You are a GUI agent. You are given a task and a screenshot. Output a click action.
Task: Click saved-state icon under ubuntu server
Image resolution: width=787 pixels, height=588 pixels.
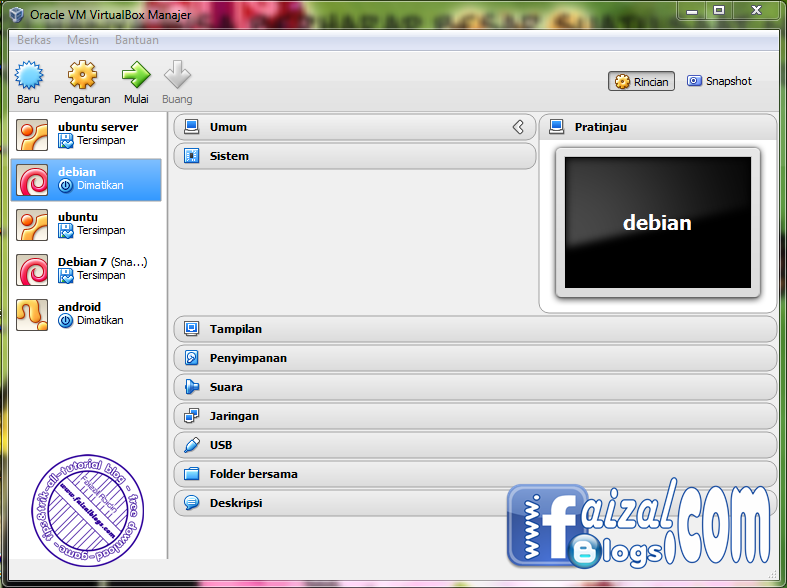[x=65, y=141]
